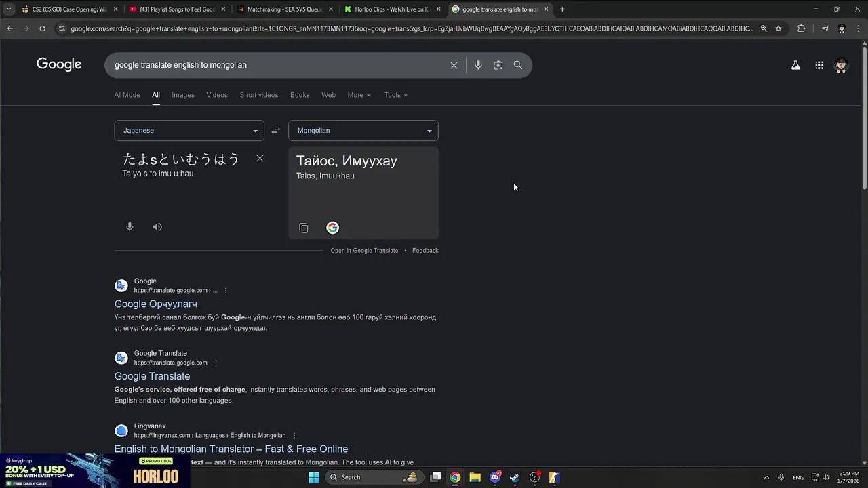Viewport: 868px width, 488px height.
Task: Open source language Japanese dropdown
Action: click(x=189, y=131)
